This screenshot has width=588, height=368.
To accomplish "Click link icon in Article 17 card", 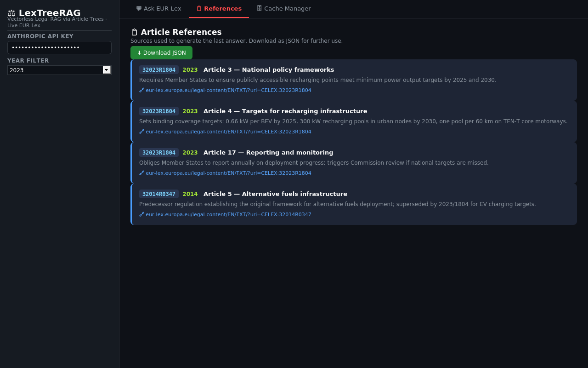I will (x=141, y=173).
